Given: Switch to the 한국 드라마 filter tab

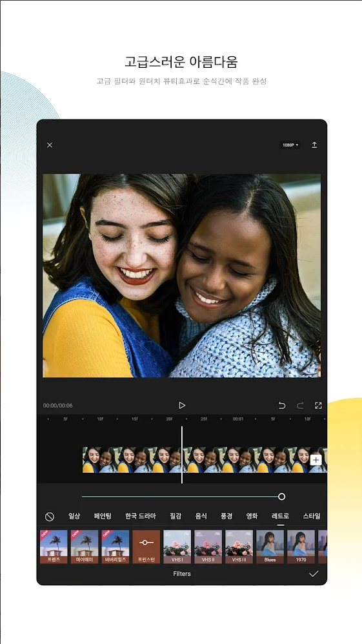Looking at the screenshot, I should 141,516.
